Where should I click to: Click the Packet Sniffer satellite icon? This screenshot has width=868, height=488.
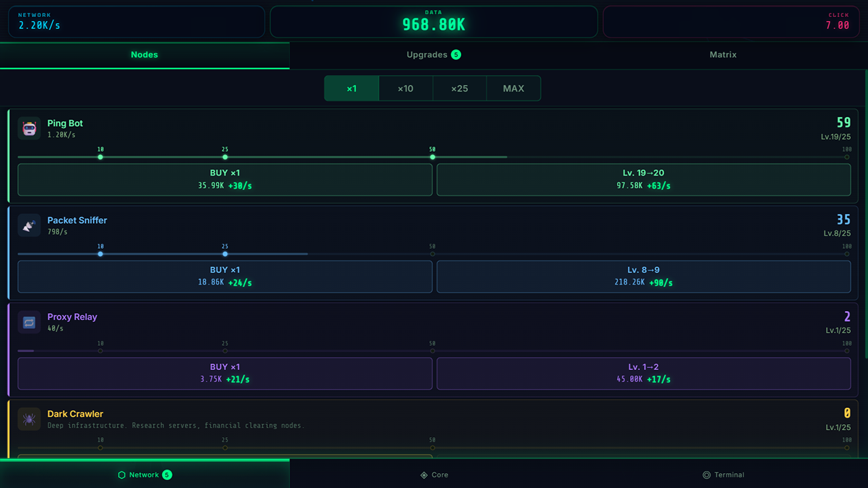pos(28,225)
